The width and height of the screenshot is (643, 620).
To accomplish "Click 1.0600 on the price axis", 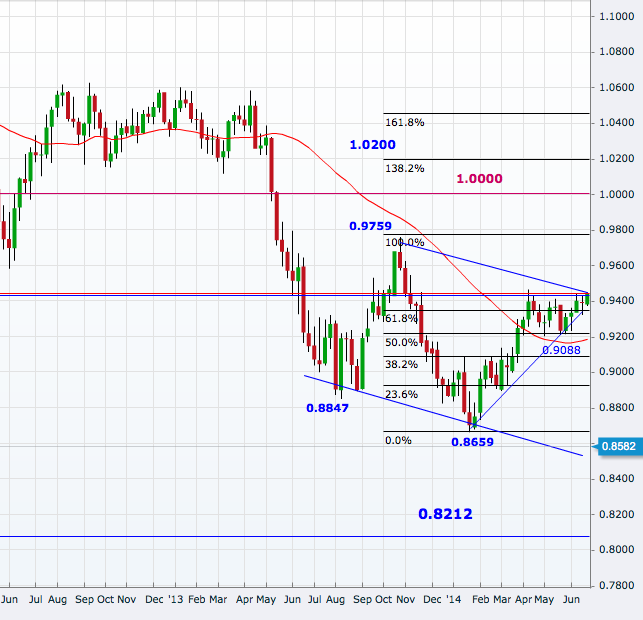I will pos(617,87).
